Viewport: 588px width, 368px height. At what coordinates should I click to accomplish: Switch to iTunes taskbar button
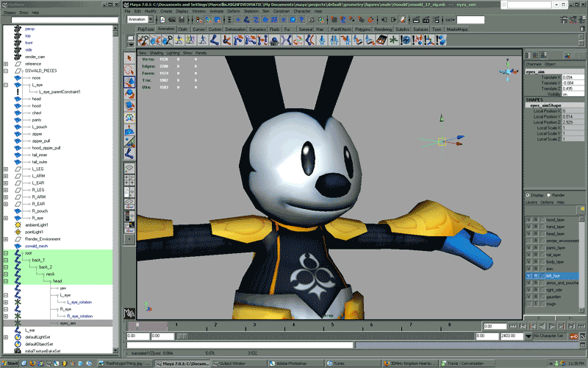[x=353, y=364]
